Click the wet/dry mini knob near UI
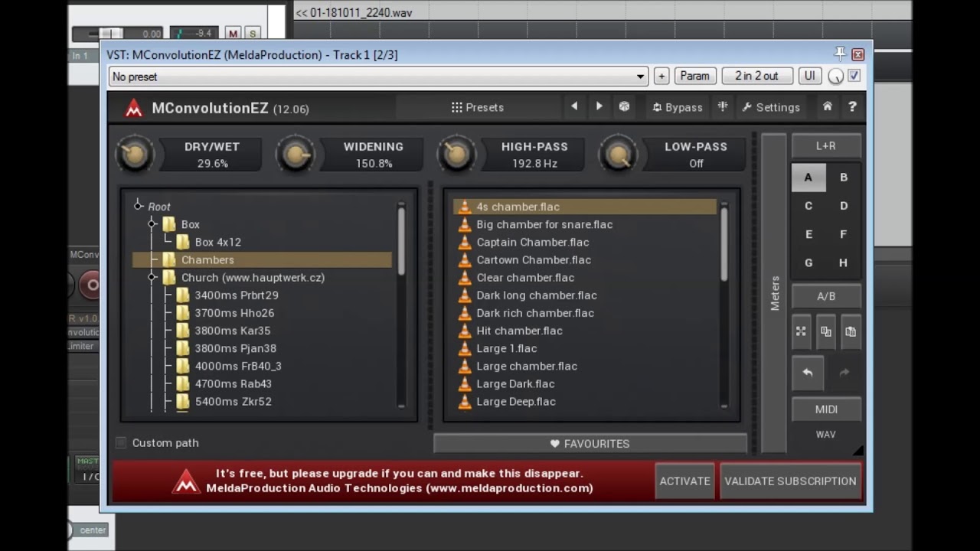Image resolution: width=980 pixels, height=551 pixels. [x=836, y=77]
